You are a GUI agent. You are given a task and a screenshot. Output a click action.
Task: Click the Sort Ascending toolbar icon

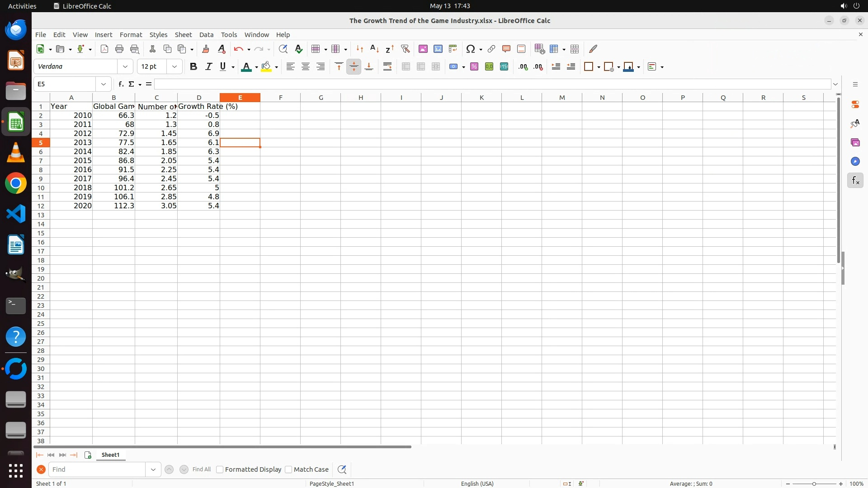point(374,49)
